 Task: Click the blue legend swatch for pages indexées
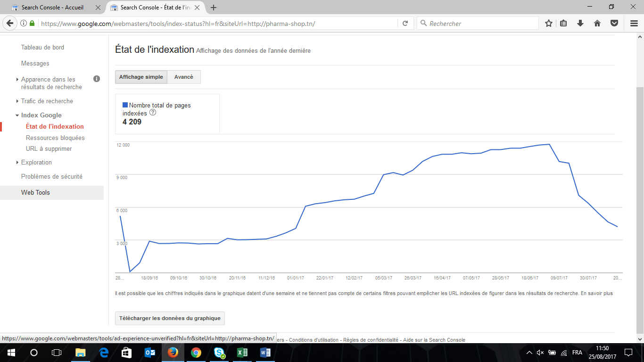pyautogui.click(x=125, y=105)
